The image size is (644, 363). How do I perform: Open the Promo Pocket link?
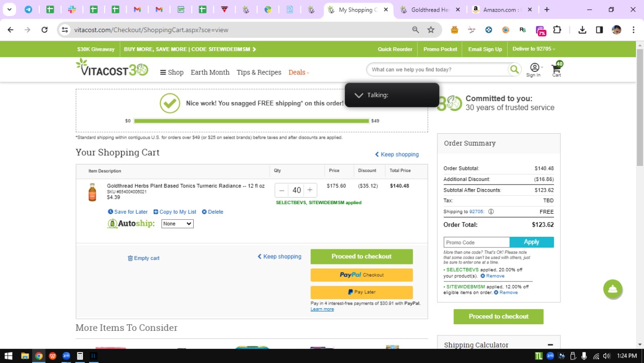pos(440,49)
